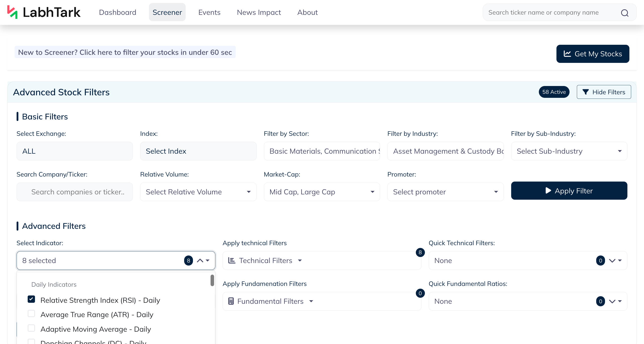This screenshot has height=344, width=644.
Task: Uncheck Relative Strength Index (RSI) - Daily
Action: (31, 299)
